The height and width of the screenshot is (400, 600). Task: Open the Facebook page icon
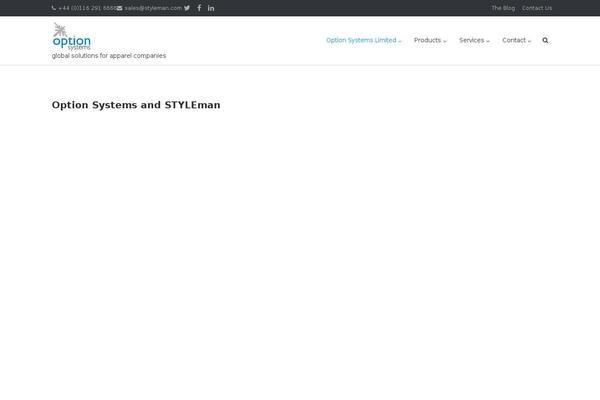click(x=199, y=8)
